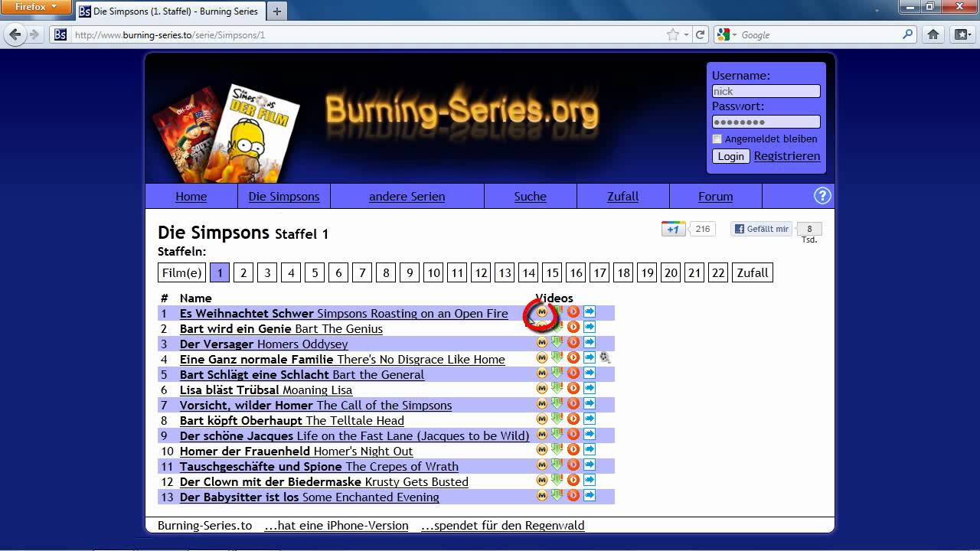Reload the page with the refresh icon
The image size is (980, 551).
[x=701, y=34]
